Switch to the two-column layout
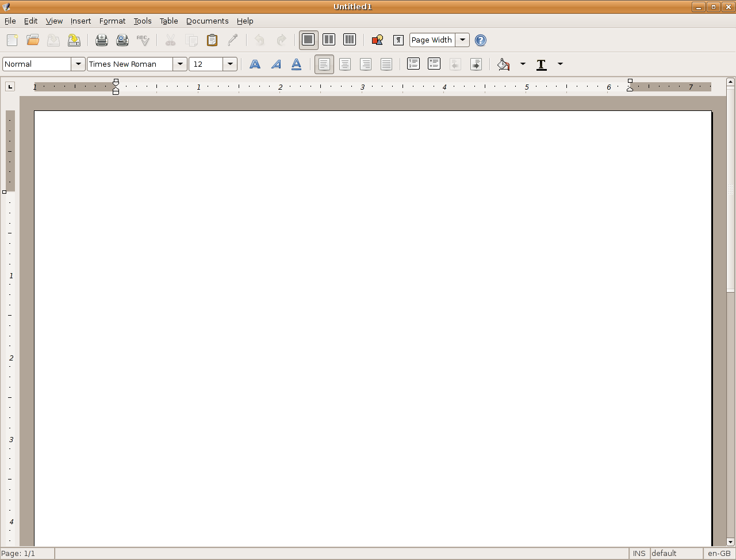Screen dimensions: 736x560 tap(329, 40)
